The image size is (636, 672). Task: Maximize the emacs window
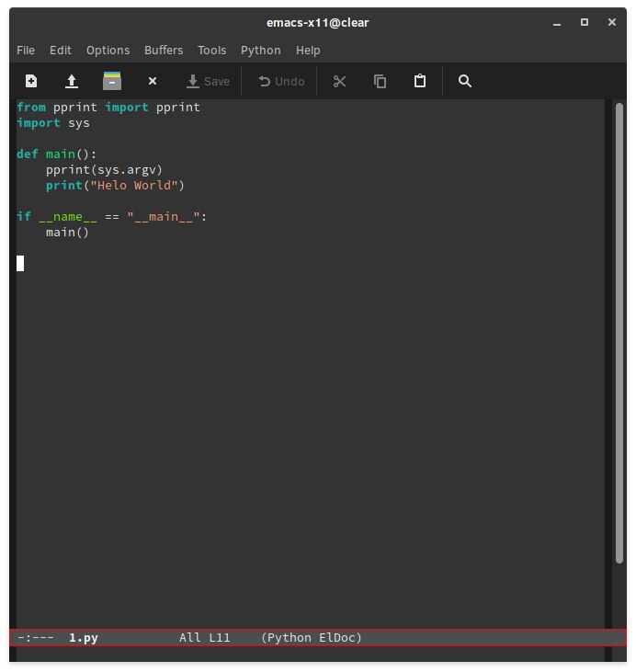[585, 22]
